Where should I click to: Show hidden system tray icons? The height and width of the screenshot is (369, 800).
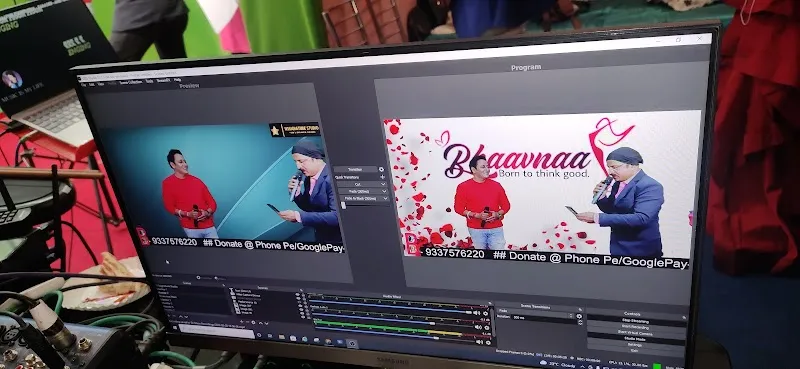pyautogui.click(x=582, y=366)
